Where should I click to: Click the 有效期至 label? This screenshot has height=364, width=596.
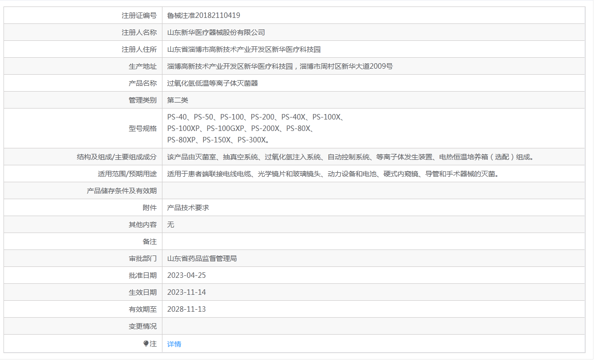pos(143,309)
